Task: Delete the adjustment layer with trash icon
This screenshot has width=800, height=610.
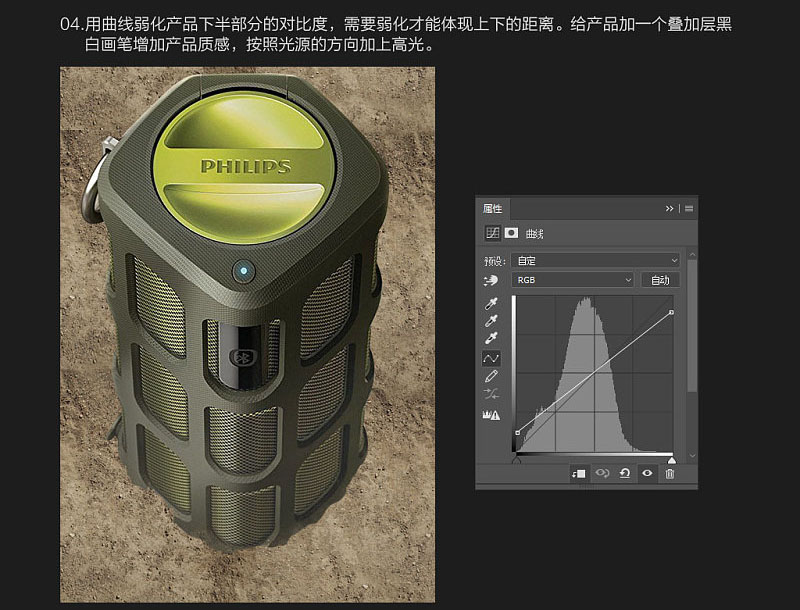Action: pos(670,473)
